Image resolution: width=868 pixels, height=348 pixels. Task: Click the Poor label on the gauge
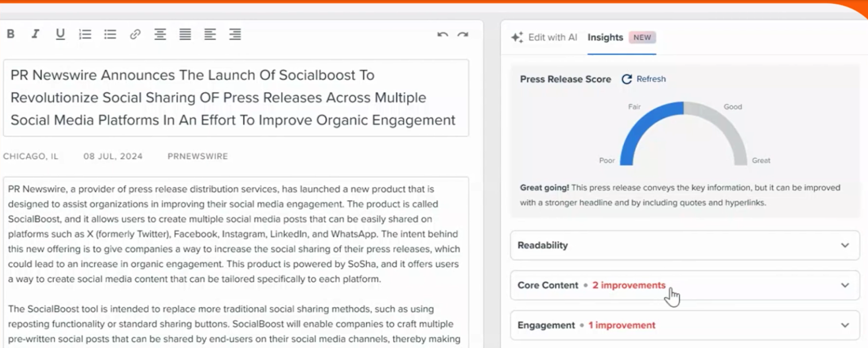click(607, 161)
